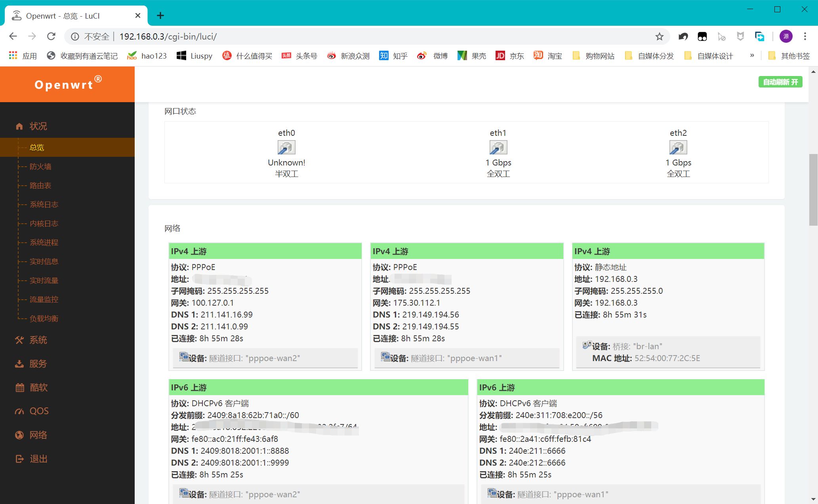
Task: Click the shield extension icon in toolbar
Action: pos(740,36)
